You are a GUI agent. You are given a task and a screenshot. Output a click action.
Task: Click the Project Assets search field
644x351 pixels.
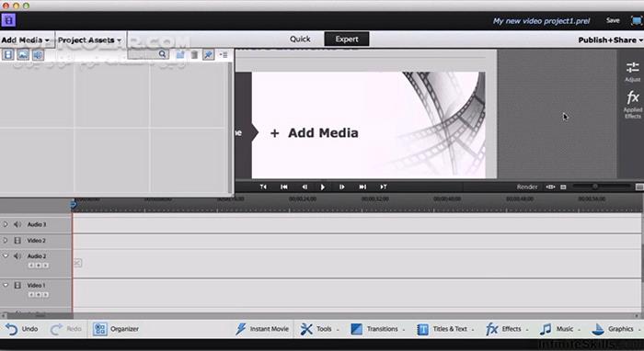148,54
